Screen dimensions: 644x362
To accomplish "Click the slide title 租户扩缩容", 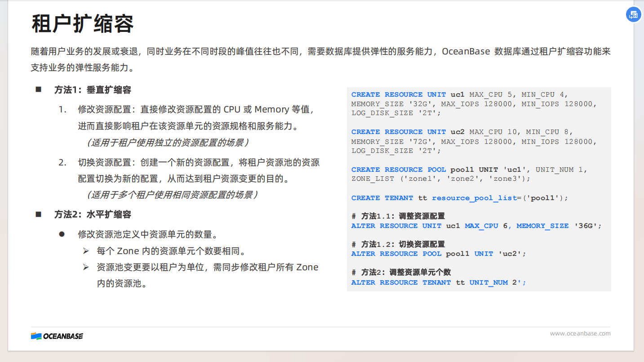I will [82, 24].
